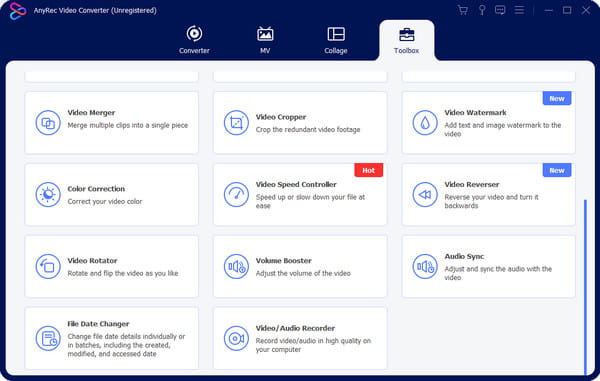Click the register key icon
This screenshot has width=600, height=381.
tap(482, 10)
